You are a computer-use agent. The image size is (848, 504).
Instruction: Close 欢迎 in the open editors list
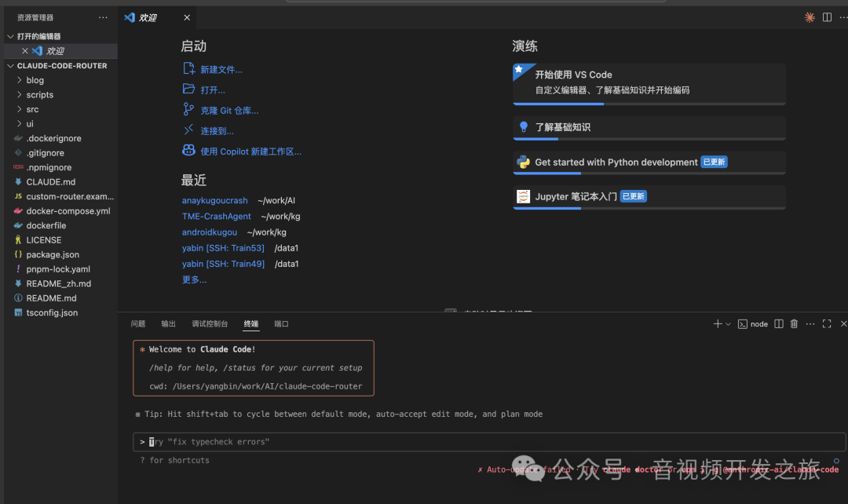25,51
